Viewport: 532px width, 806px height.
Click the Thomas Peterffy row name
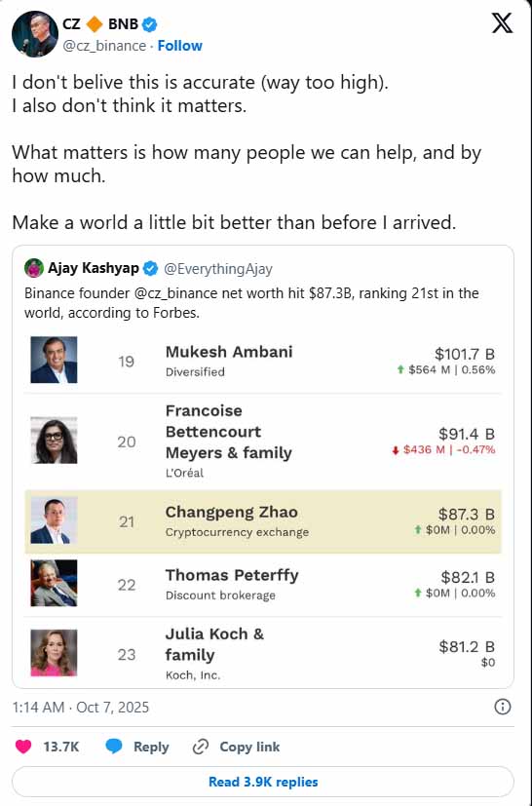(232, 575)
